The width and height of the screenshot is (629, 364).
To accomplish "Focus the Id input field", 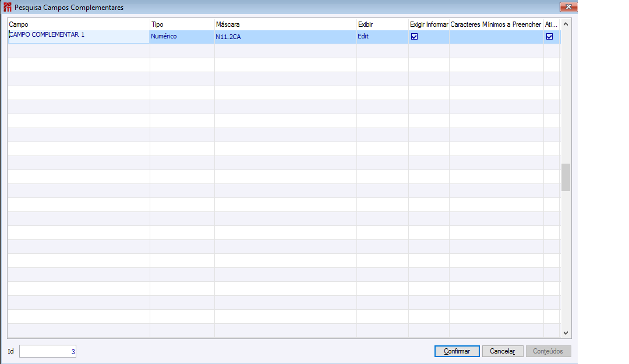I will point(48,351).
